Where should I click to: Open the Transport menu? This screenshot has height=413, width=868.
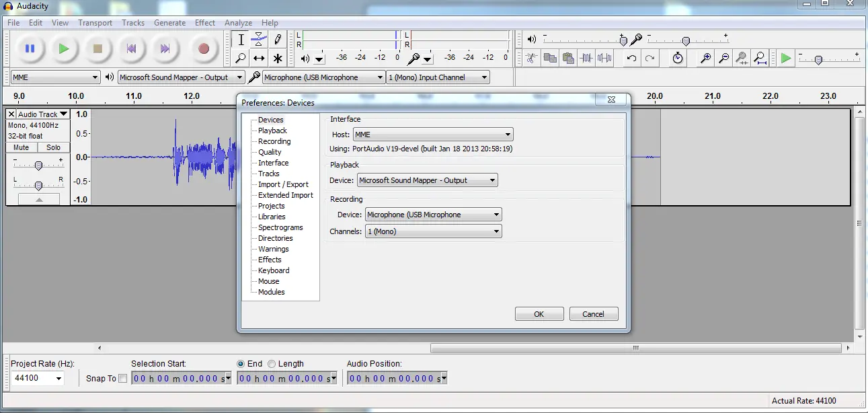95,23
